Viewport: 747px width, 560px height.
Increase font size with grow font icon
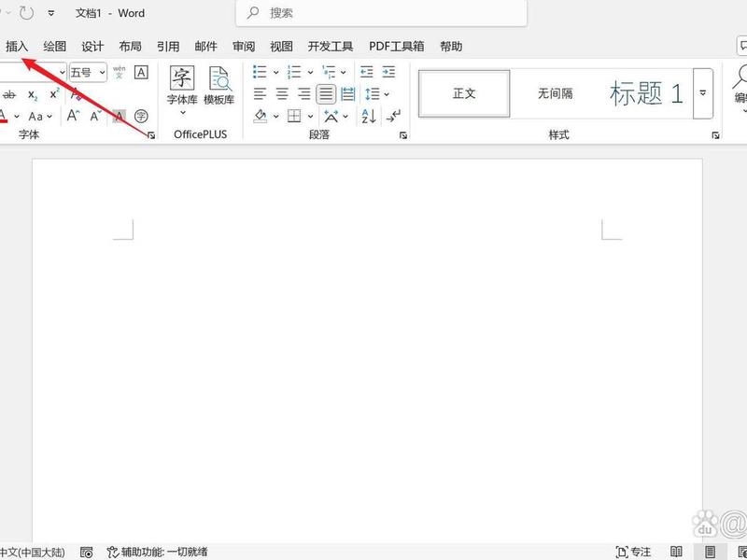point(73,116)
